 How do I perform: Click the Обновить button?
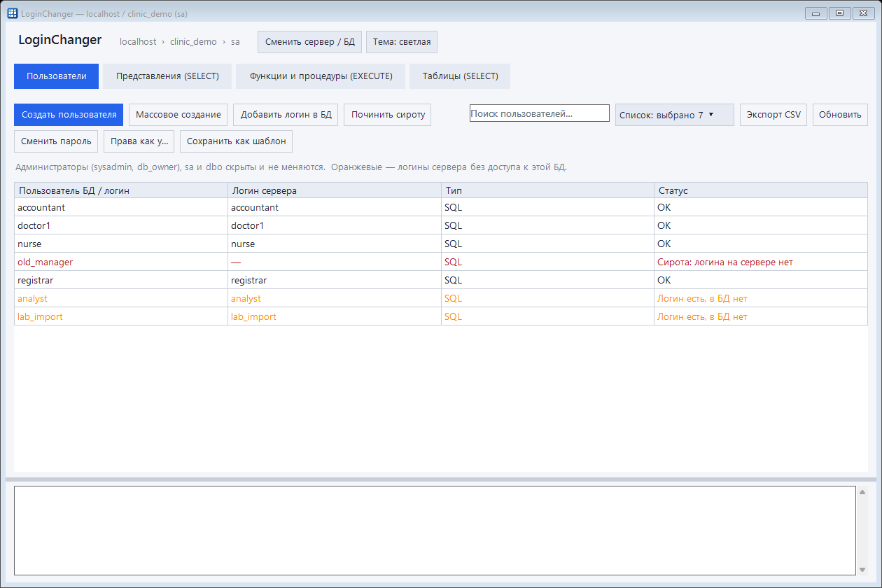point(840,115)
